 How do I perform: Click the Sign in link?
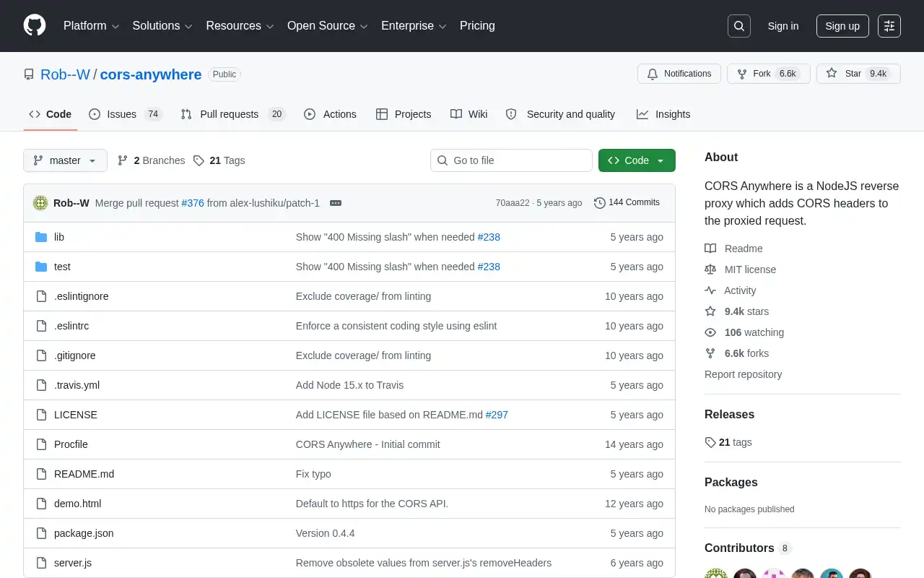pyautogui.click(x=783, y=26)
